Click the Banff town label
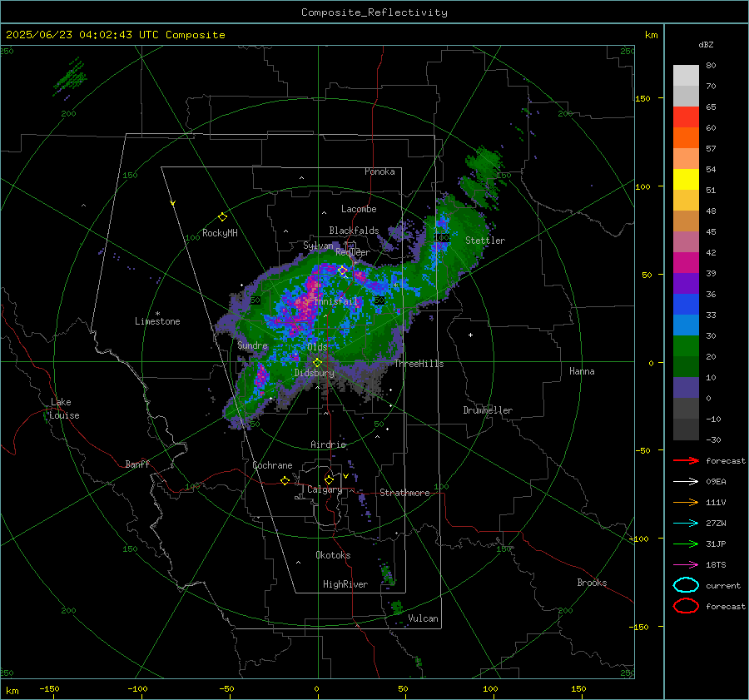 [x=137, y=464]
